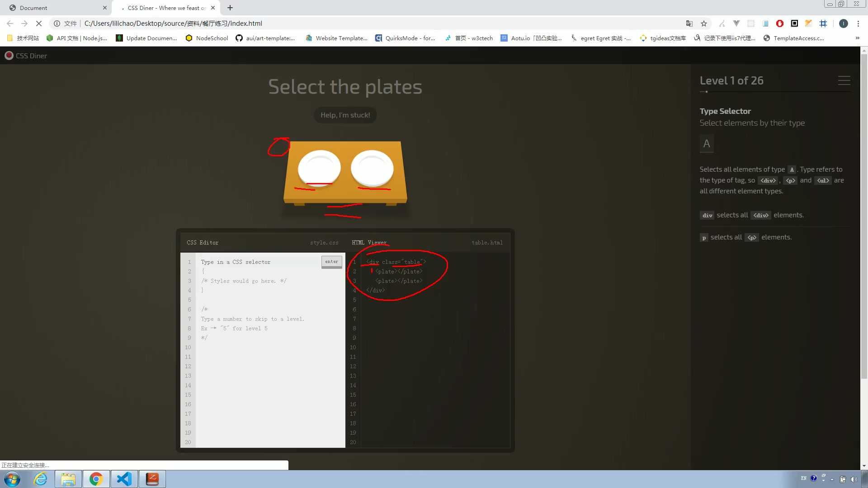Switch to Visual Studio Code in taskbar

coord(124,479)
